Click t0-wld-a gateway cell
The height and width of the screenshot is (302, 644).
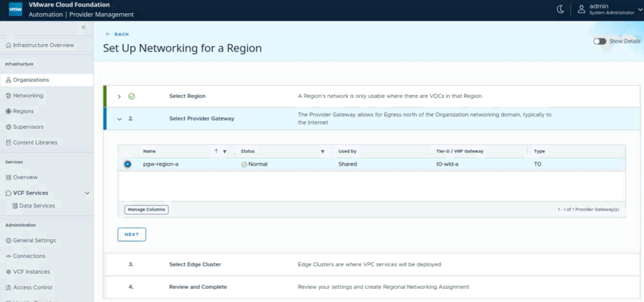pos(447,164)
